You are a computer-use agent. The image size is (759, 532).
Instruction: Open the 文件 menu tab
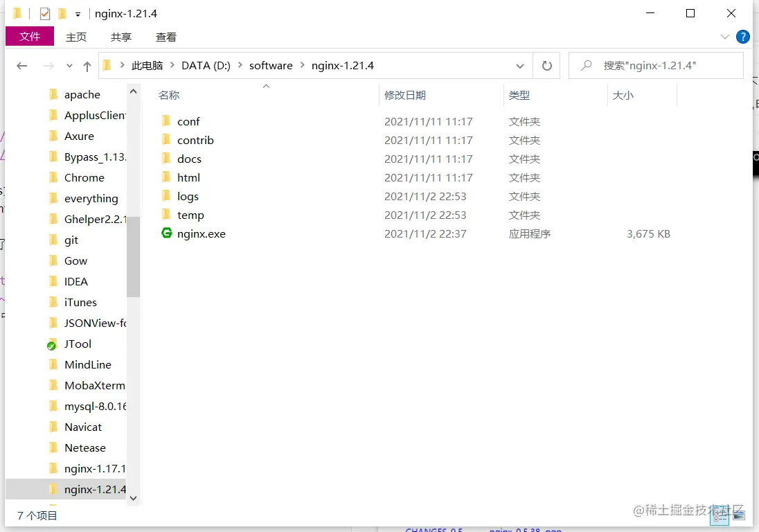tap(30, 36)
